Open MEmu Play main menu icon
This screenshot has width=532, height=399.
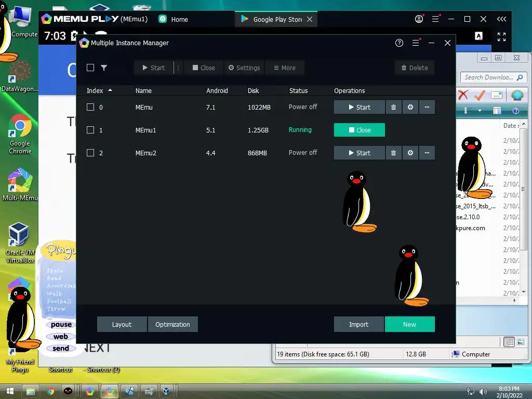click(435, 19)
